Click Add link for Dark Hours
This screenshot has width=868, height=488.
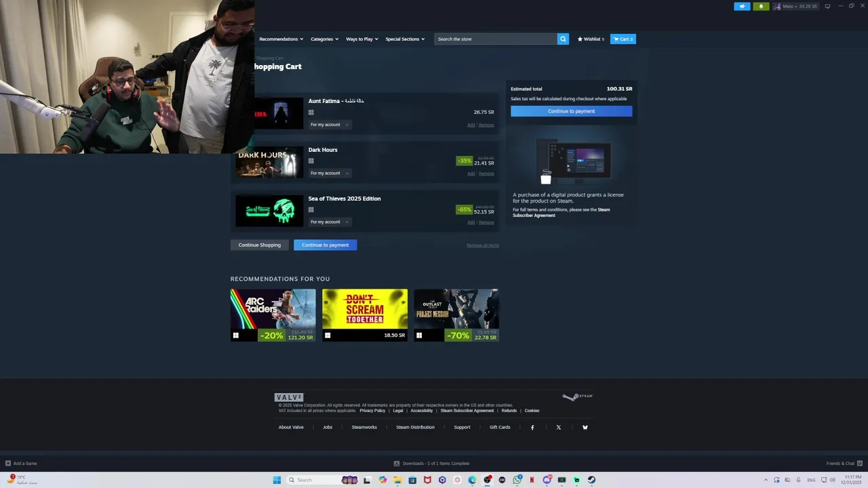tap(471, 174)
